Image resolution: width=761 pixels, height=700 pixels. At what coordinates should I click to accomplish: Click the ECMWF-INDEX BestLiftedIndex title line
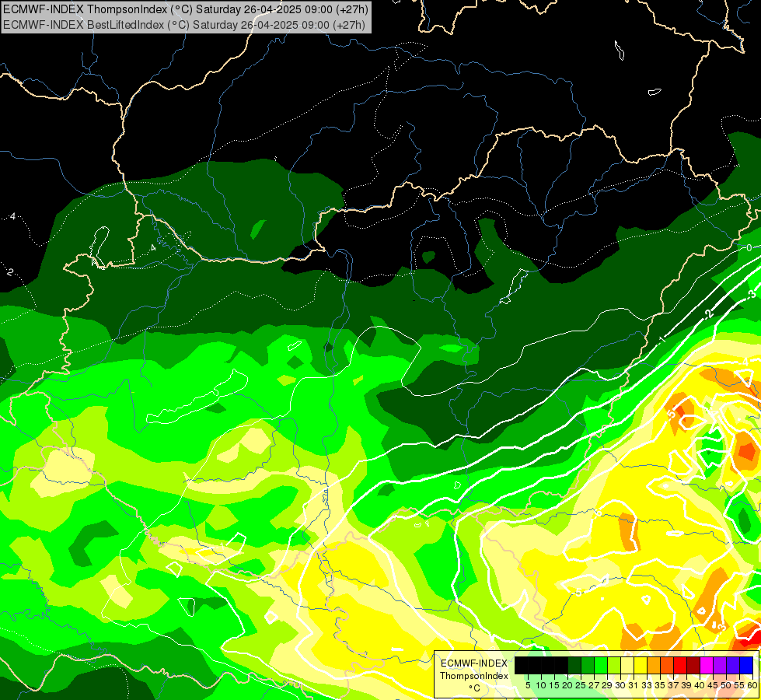[184, 24]
